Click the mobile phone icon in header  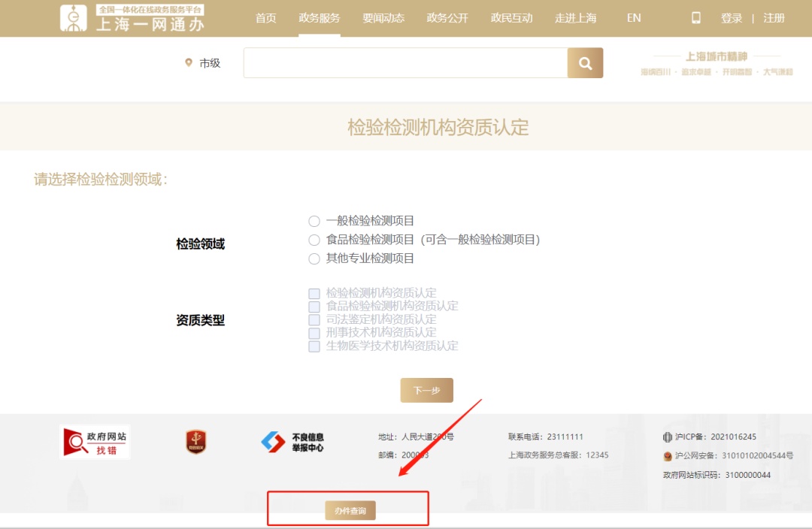pos(696,18)
